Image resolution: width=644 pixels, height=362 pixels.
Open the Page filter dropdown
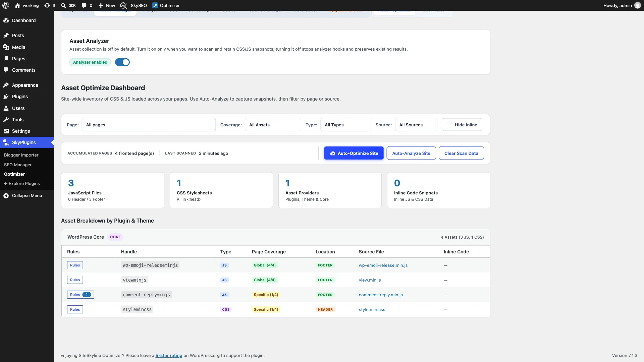click(149, 125)
